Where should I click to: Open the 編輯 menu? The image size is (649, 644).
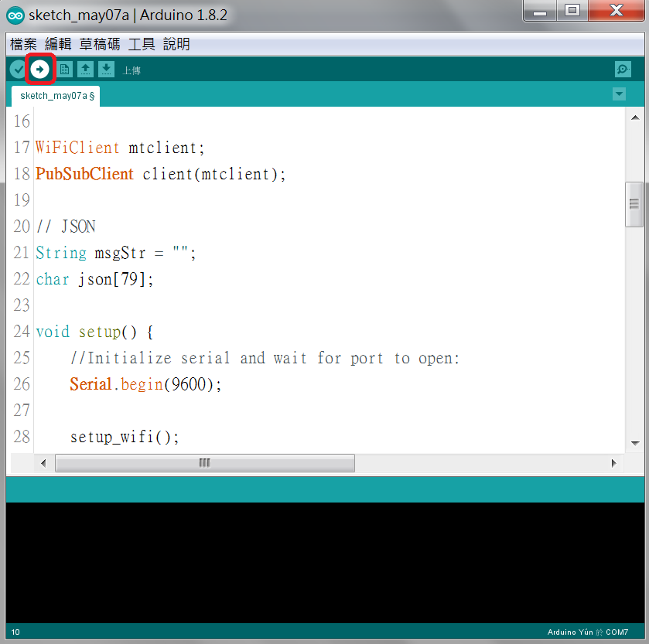coord(58,44)
